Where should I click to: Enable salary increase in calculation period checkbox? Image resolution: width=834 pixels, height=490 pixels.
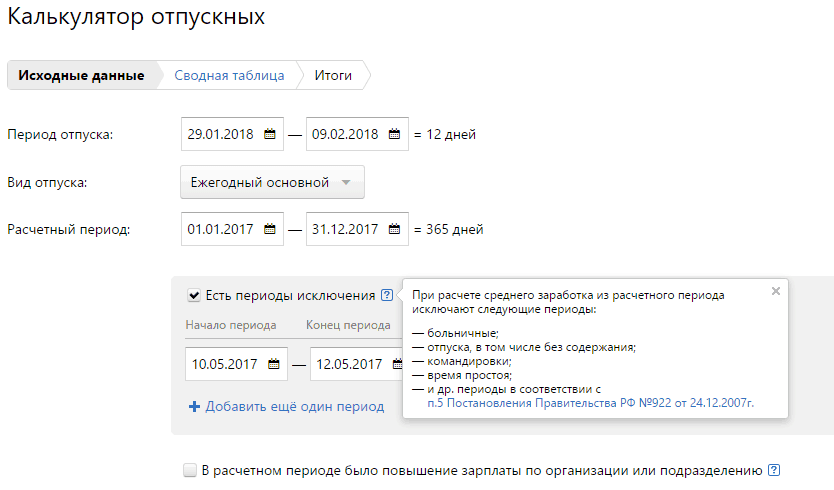coord(190,470)
